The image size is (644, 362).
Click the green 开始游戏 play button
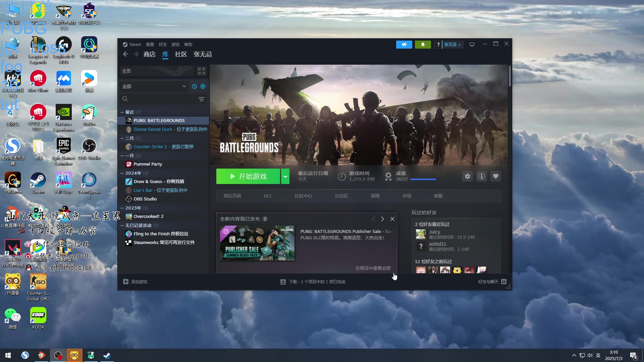[248, 176]
